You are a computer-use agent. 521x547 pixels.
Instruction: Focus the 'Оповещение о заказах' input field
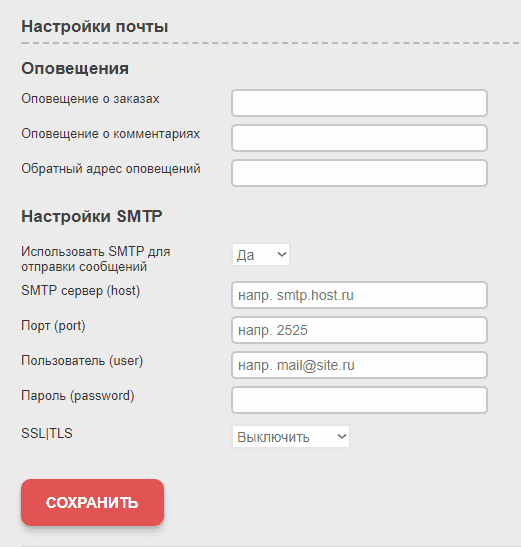[x=359, y=103]
